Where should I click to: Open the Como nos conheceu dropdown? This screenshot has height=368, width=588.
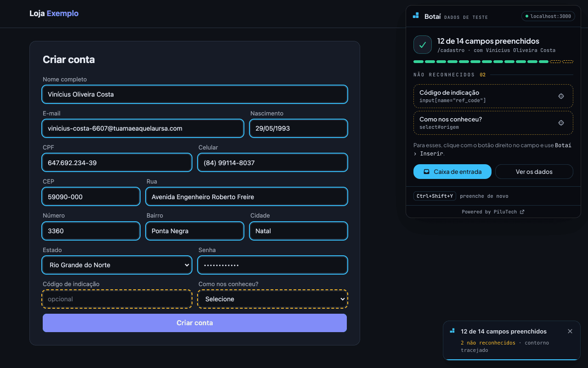[x=273, y=299]
